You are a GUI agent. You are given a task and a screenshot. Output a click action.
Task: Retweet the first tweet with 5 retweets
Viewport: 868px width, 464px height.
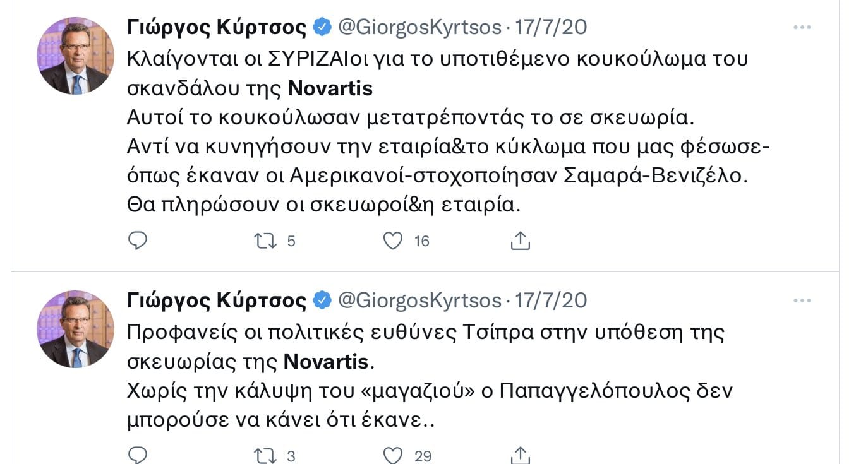click(265, 241)
